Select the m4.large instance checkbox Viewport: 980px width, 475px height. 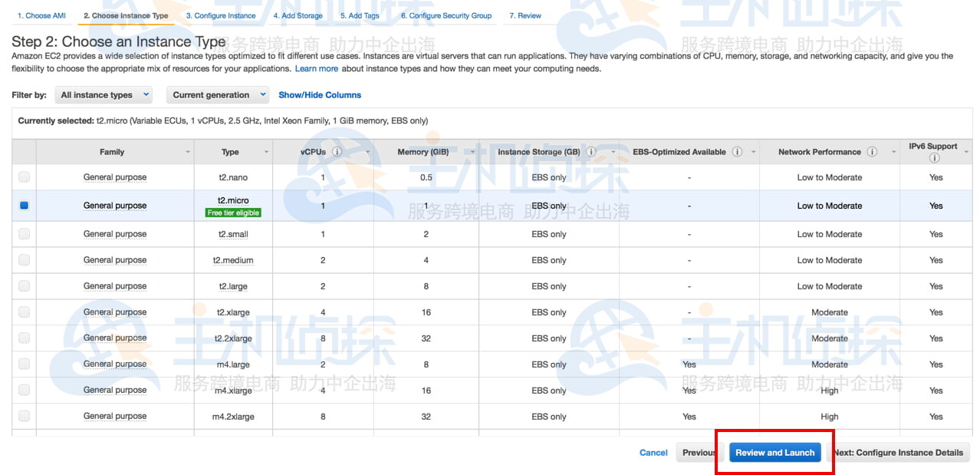(x=24, y=364)
